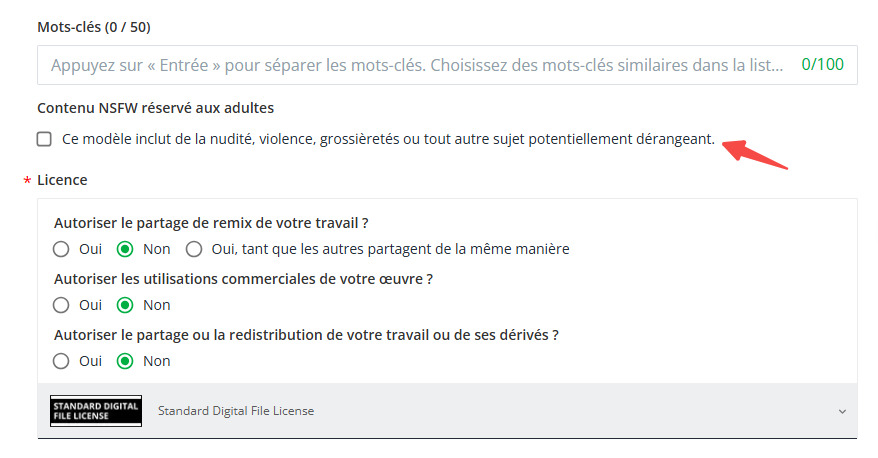
Task: Click the Mots-clés (0 / 50) label
Action: pos(94,27)
